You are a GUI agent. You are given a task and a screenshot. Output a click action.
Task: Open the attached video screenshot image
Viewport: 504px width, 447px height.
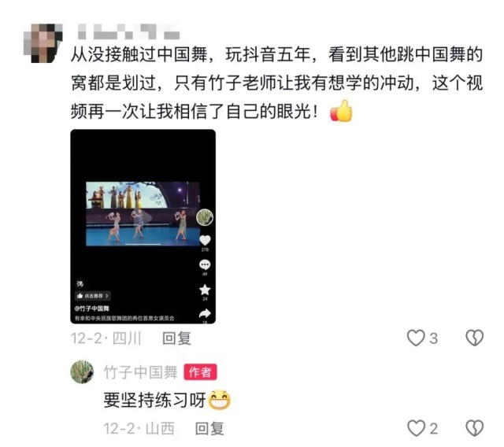[x=143, y=227]
